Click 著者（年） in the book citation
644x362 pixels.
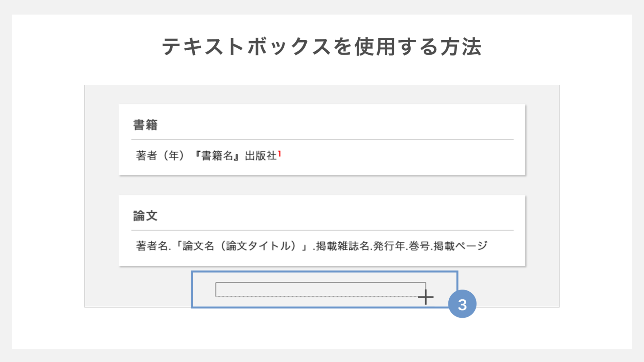point(160,156)
